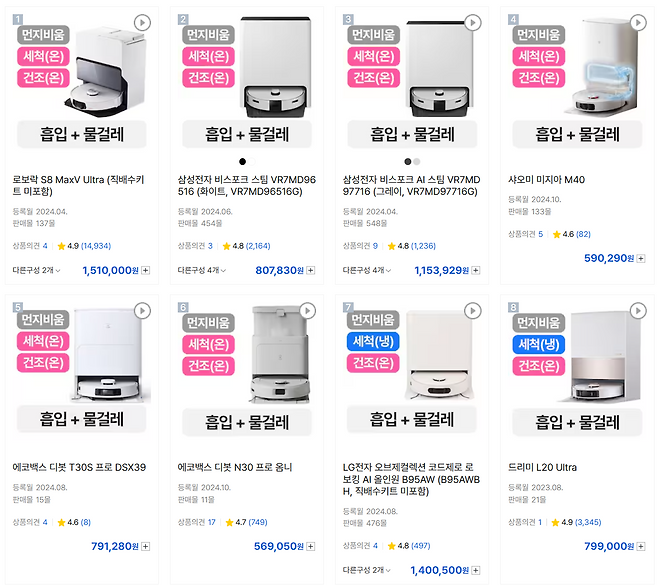Play video for 에코백스 디봇 T30S 프로
The height and width of the screenshot is (585, 658).
pyautogui.click(x=142, y=311)
